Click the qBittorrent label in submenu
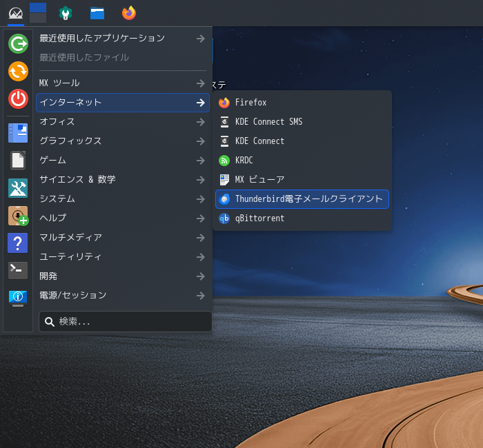 259,218
